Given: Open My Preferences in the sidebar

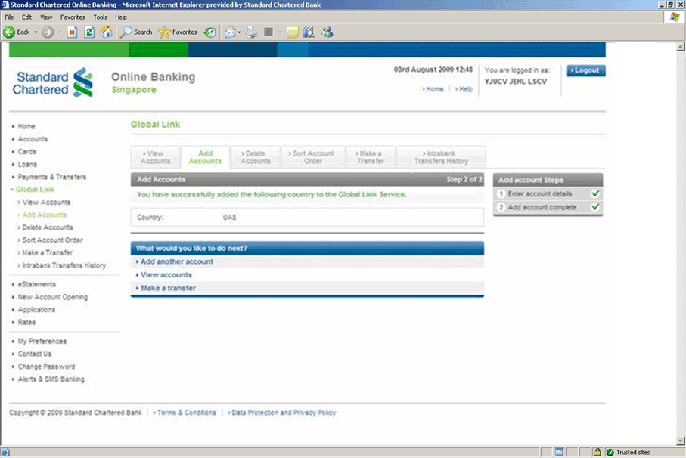Looking at the screenshot, I should tap(42, 341).
